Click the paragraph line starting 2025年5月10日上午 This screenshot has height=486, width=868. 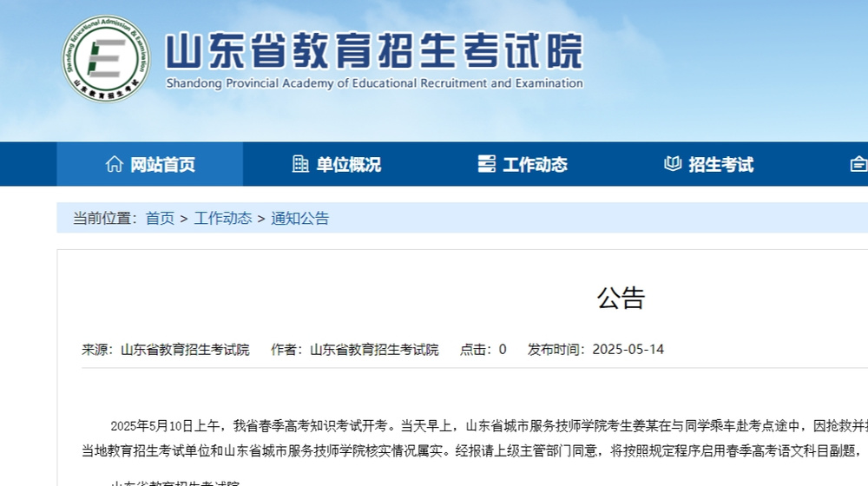click(x=490, y=425)
